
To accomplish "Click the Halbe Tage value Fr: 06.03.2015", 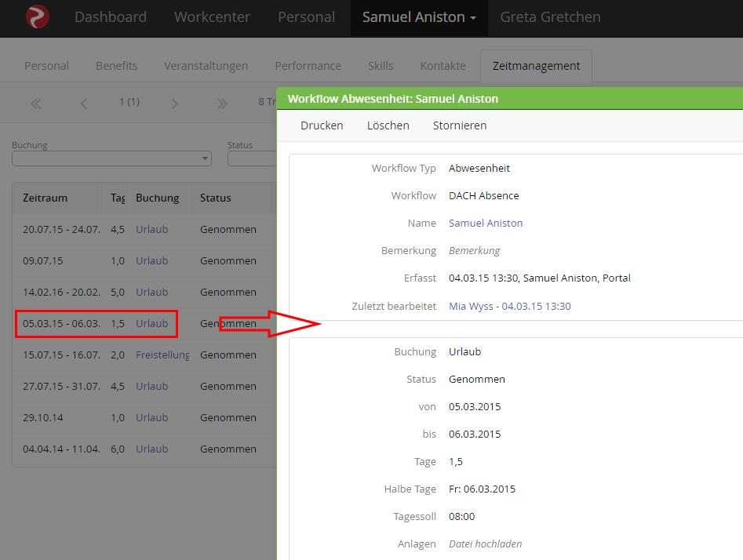I will tap(482, 489).
